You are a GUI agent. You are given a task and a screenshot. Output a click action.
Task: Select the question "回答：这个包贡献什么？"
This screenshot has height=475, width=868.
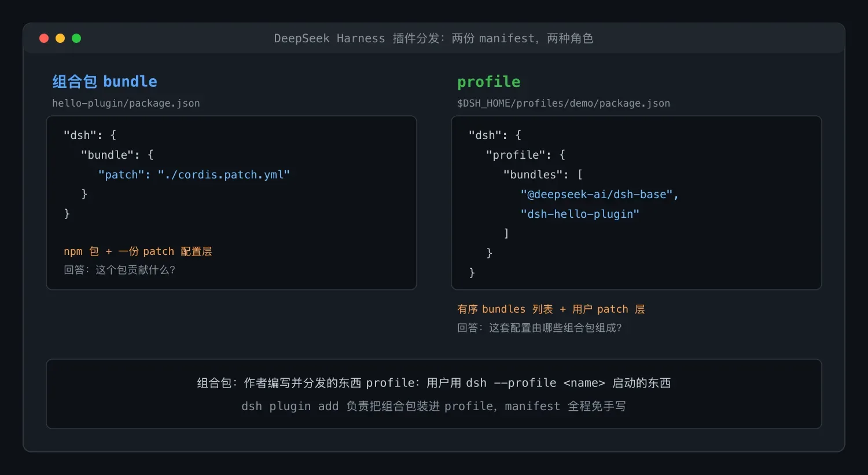point(120,270)
